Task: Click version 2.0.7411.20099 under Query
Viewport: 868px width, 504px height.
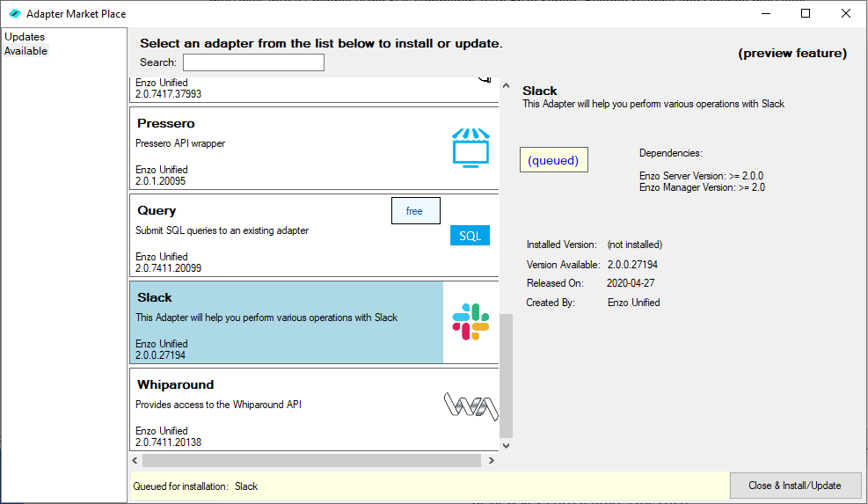Action: tap(168, 268)
